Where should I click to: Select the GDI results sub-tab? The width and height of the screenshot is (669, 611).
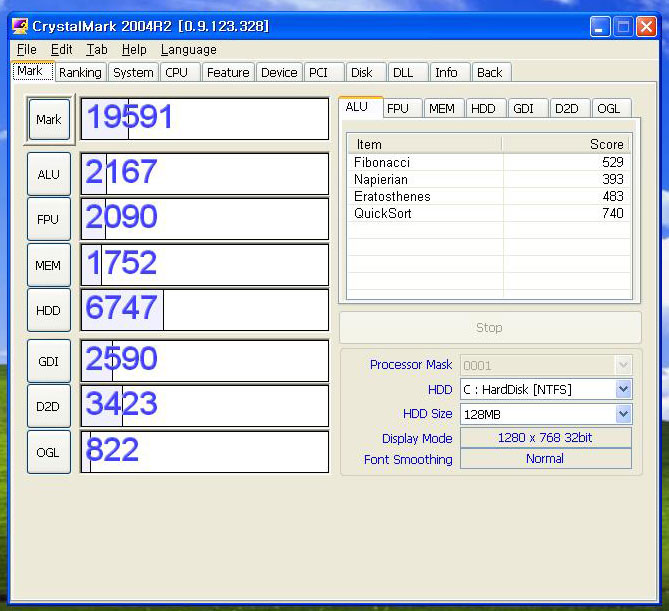click(528, 108)
